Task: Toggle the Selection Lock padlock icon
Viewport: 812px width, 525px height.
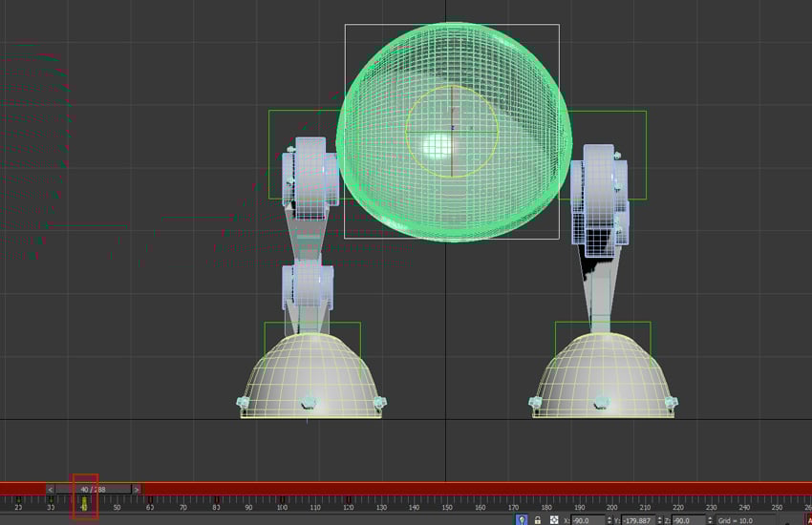Action: coord(538,520)
